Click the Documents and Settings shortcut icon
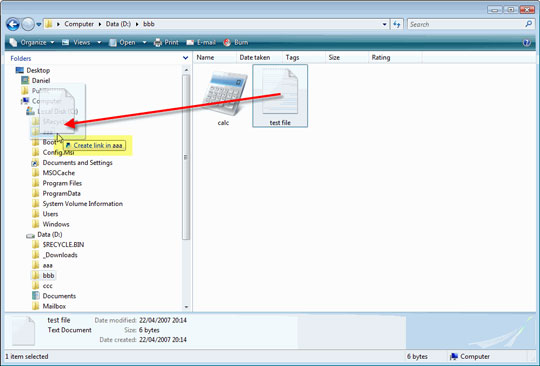 click(x=35, y=163)
